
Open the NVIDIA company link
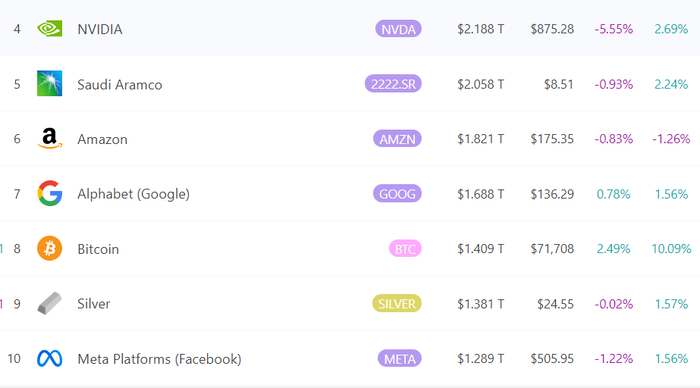100,29
